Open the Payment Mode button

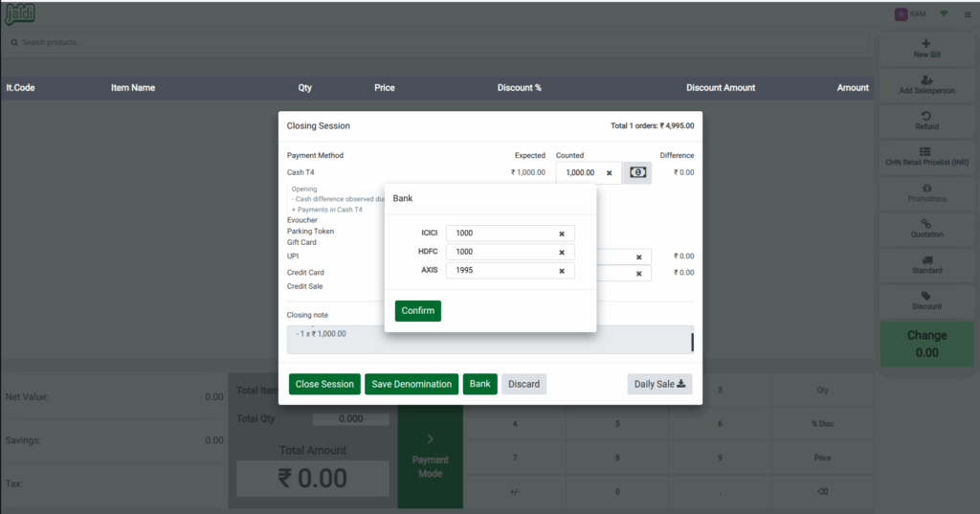(430, 457)
